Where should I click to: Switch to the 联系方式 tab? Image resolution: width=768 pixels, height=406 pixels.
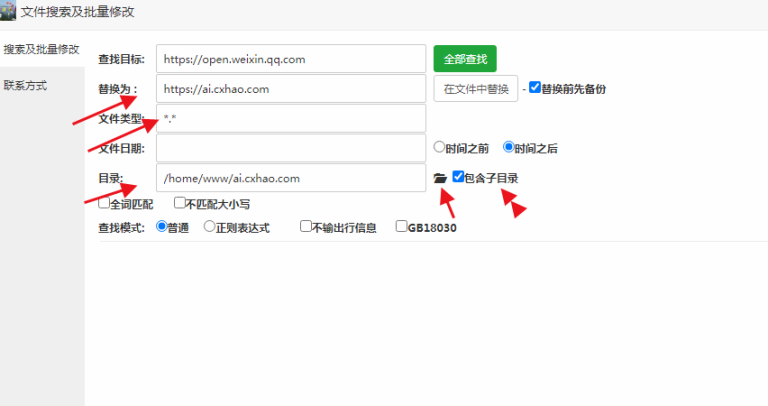click(x=25, y=85)
